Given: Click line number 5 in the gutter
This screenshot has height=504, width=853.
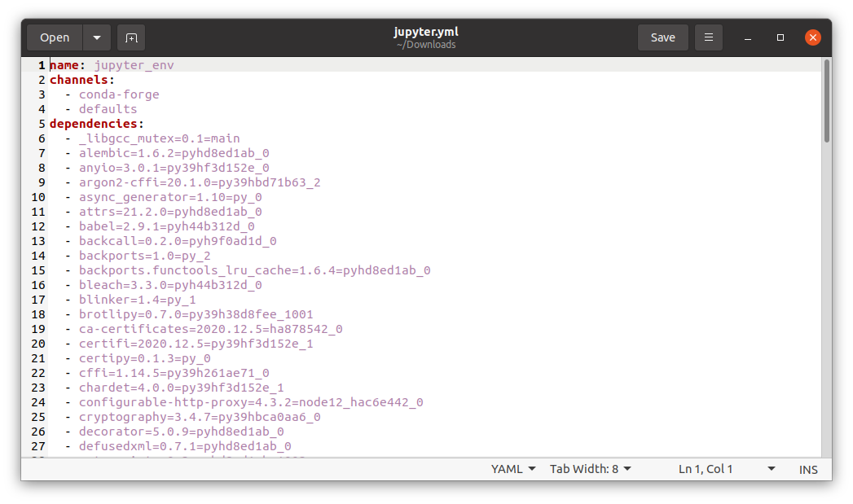Looking at the screenshot, I should 41,123.
